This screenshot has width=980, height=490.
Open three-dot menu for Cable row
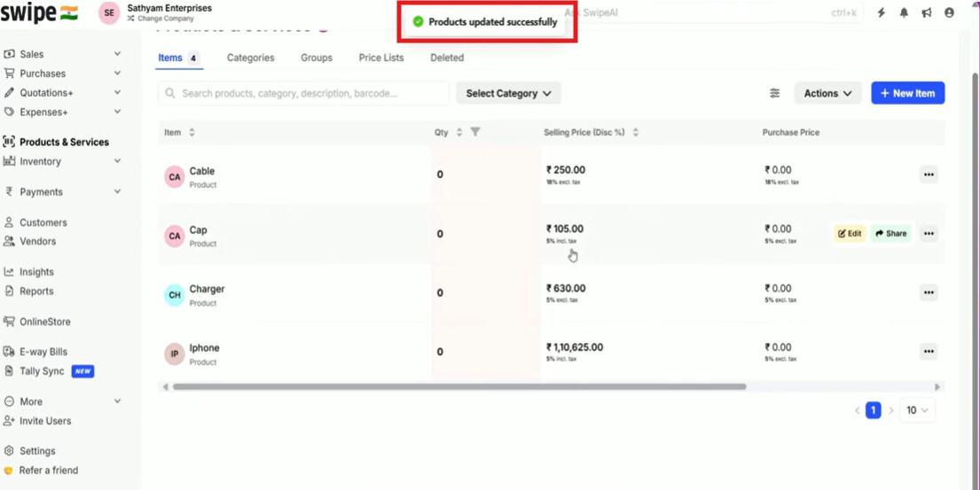click(x=929, y=175)
